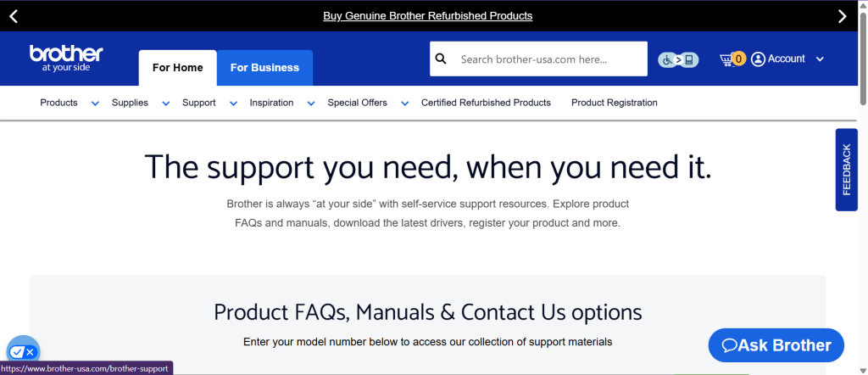The height and width of the screenshot is (375, 868).
Task: Expand the Products menu chevron
Action: [95, 104]
